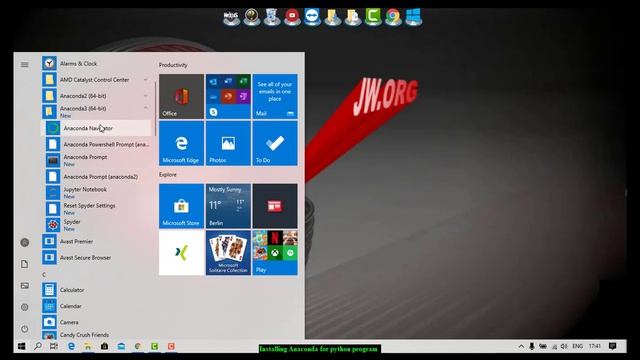Open Pictures from Start sidebar
Image resolution: width=640 pixels, height=360 pixels.
pyautogui.click(x=24, y=286)
